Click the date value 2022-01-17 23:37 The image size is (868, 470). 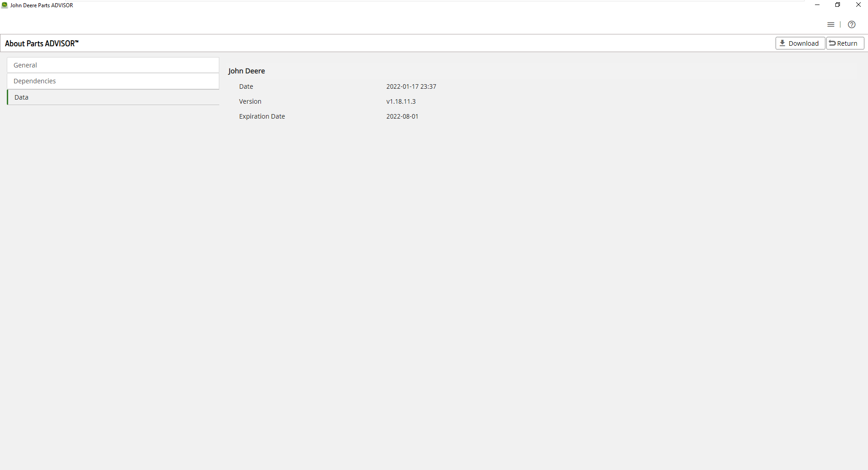click(x=411, y=86)
